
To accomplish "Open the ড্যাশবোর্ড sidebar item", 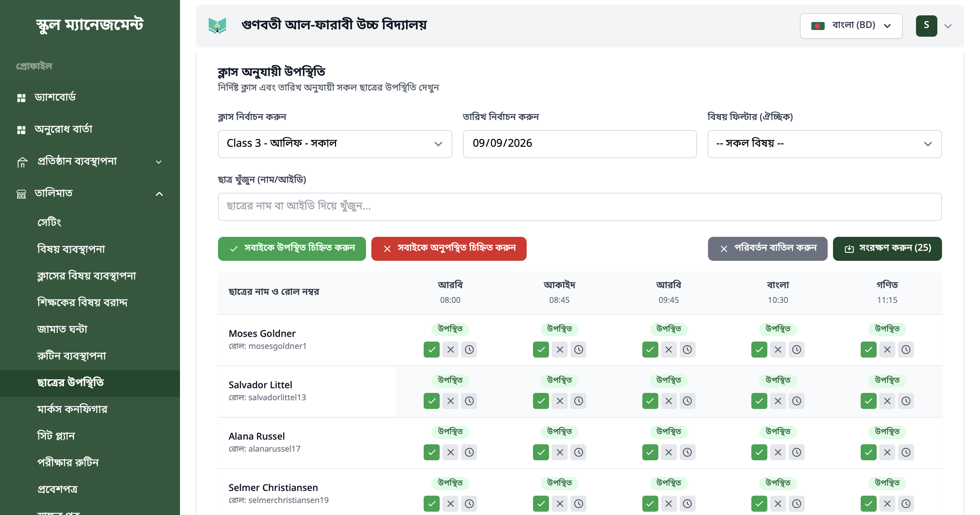I will pos(90,97).
